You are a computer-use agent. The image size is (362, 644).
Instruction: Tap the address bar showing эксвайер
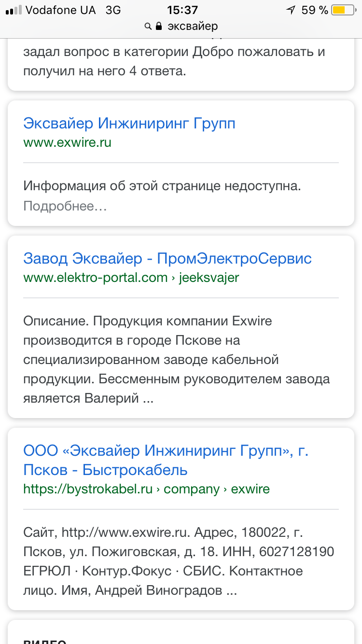(192, 27)
